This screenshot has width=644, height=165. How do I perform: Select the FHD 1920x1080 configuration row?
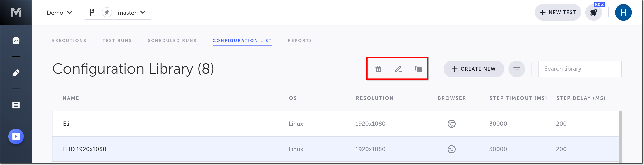[175, 149]
